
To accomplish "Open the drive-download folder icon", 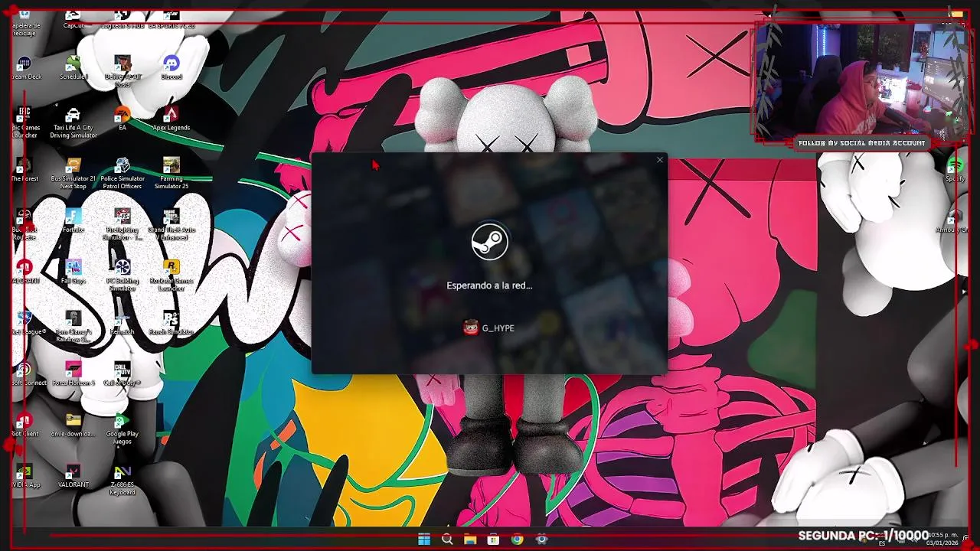I will pos(73,425).
